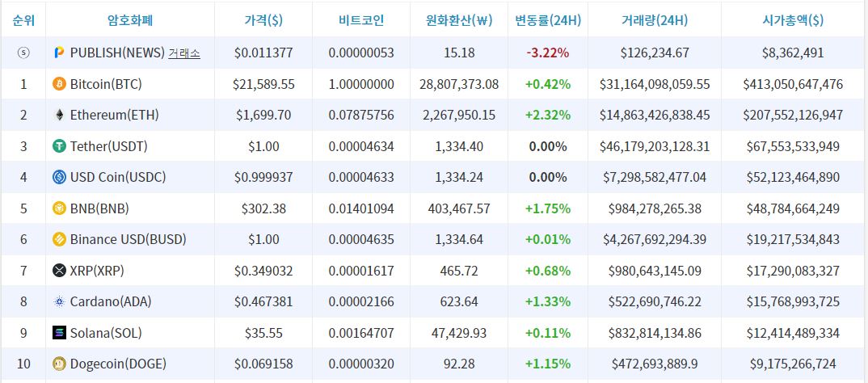Open the Dogecoin(DOGE) coin name
This screenshot has width=868, height=383.
(x=119, y=364)
